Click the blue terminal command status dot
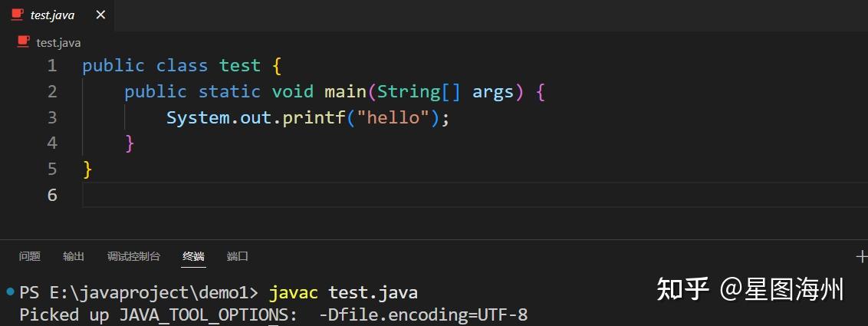This screenshot has width=868, height=326. point(10,291)
